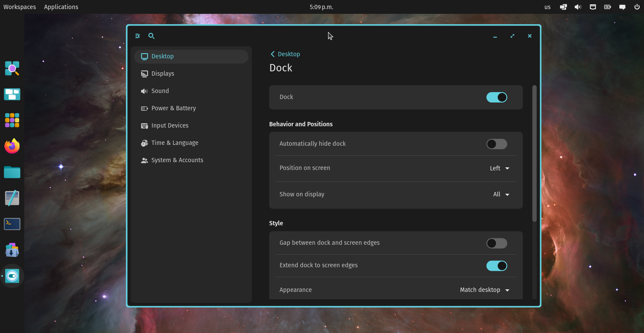Viewport: 644px width, 333px height.
Task: Open the Show on display dropdown
Action: (x=501, y=195)
